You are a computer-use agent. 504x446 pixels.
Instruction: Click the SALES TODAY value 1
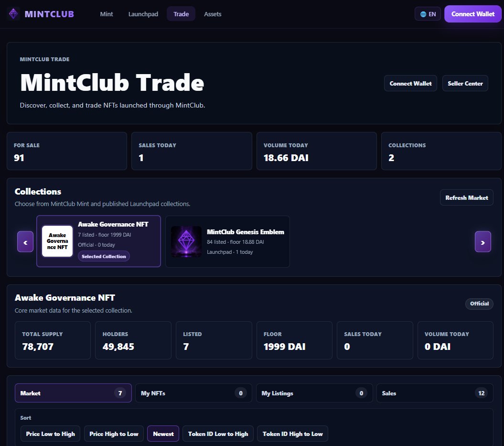pyautogui.click(x=141, y=158)
